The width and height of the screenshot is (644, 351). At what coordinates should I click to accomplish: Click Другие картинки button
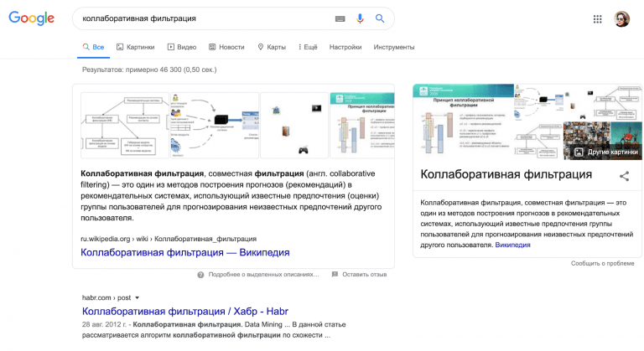(x=605, y=152)
